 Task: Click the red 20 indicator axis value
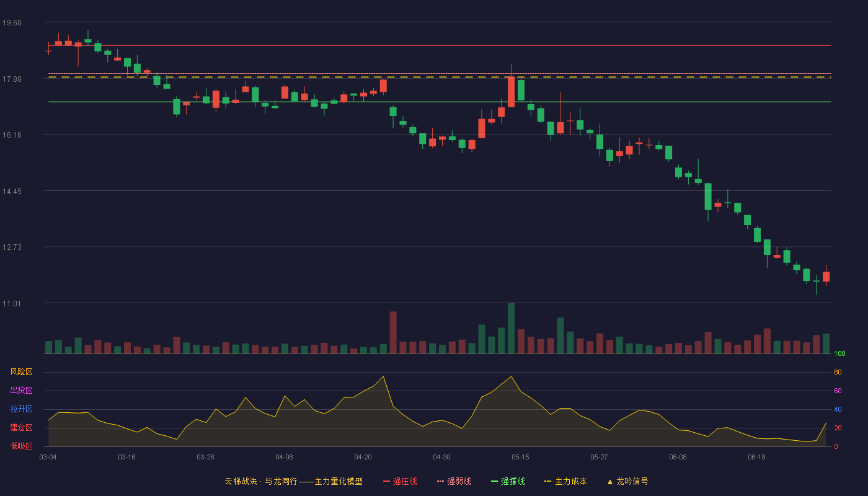838,428
